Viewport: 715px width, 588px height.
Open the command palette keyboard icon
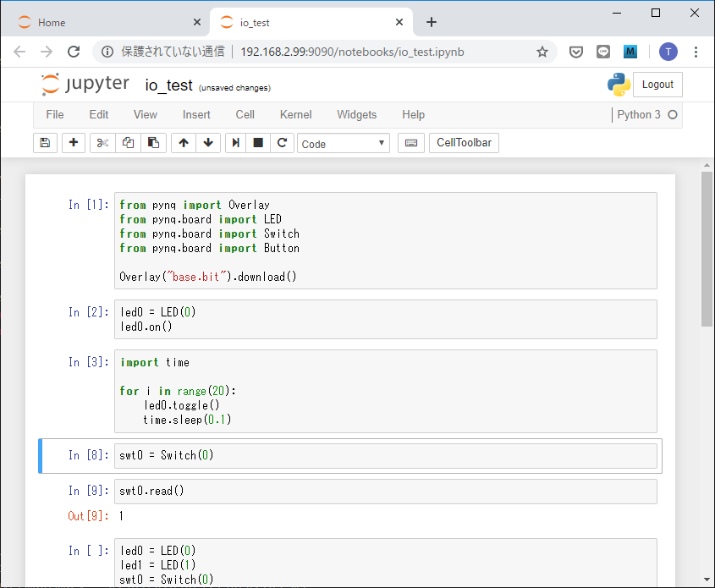411,143
